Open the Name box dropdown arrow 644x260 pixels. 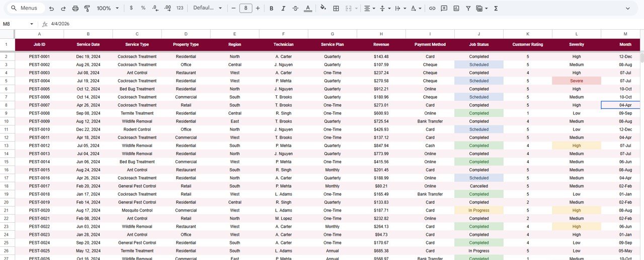click(x=32, y=24)
